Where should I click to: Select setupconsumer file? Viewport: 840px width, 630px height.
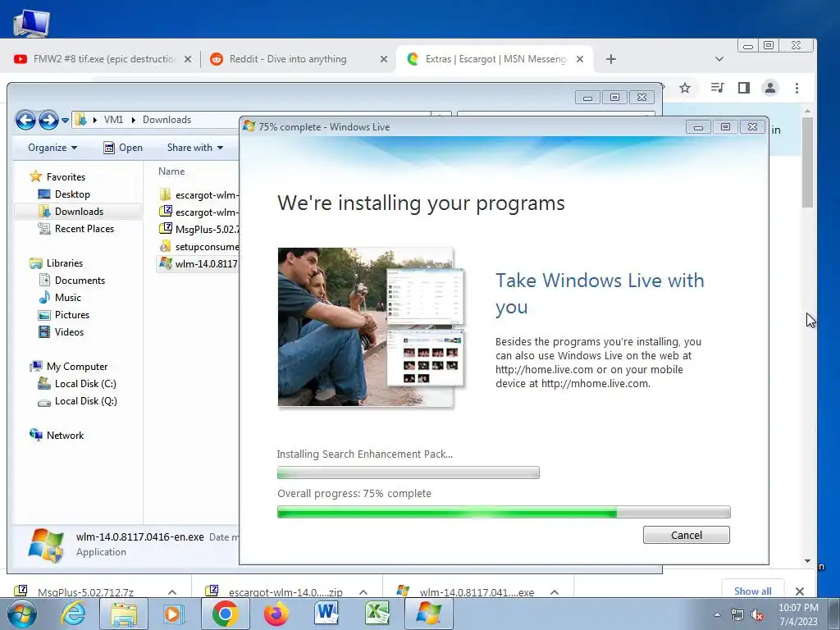coord(199,247)
